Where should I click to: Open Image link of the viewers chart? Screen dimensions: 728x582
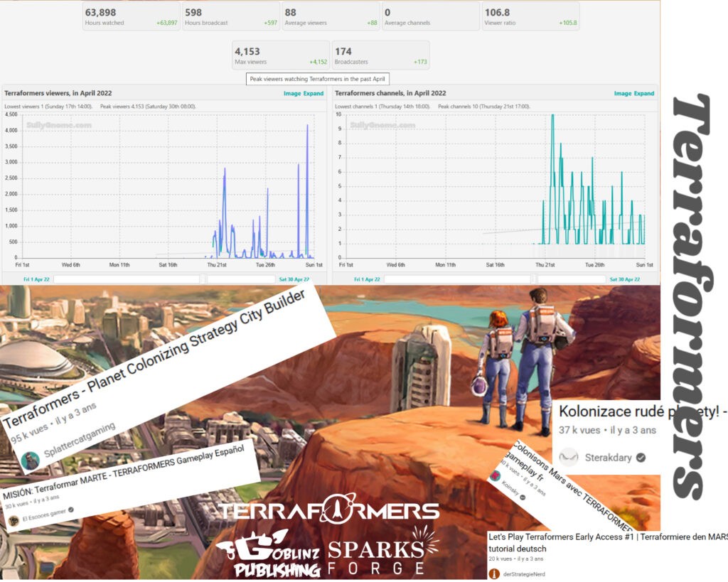pos(292,93)
